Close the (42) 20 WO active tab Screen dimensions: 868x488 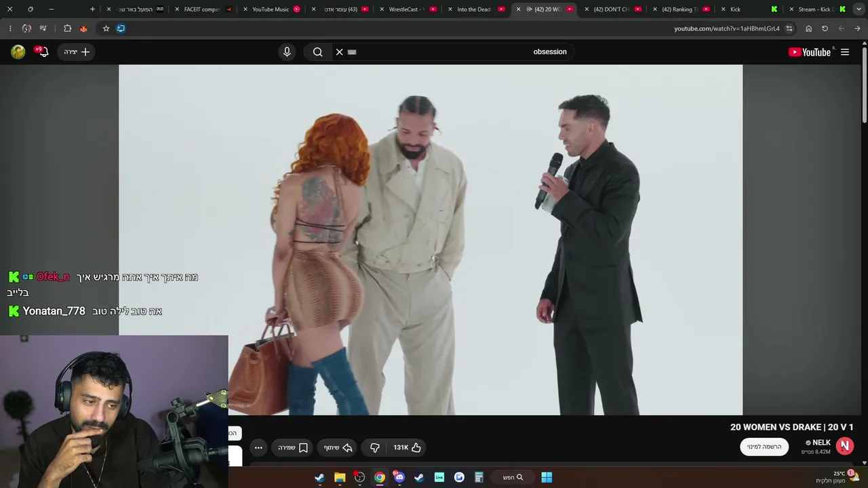[519, 9]
